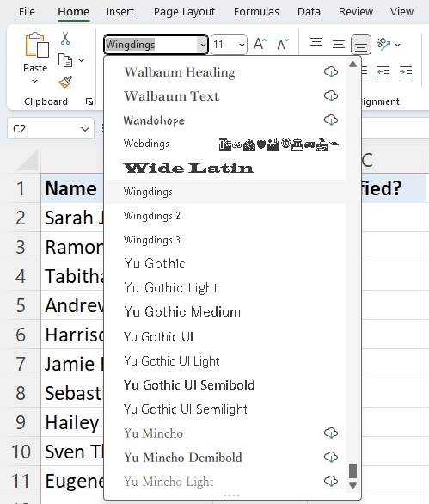Viewport: 429px width, 504px height.
Task: Click the Name header cell in row 1
Action: click(x=72, y=188)
